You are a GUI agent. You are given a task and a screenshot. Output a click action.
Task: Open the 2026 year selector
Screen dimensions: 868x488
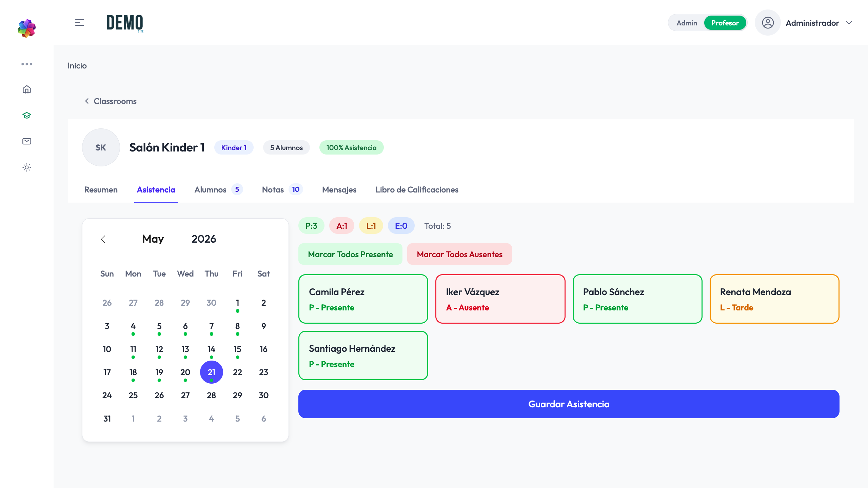coord(204,239)
